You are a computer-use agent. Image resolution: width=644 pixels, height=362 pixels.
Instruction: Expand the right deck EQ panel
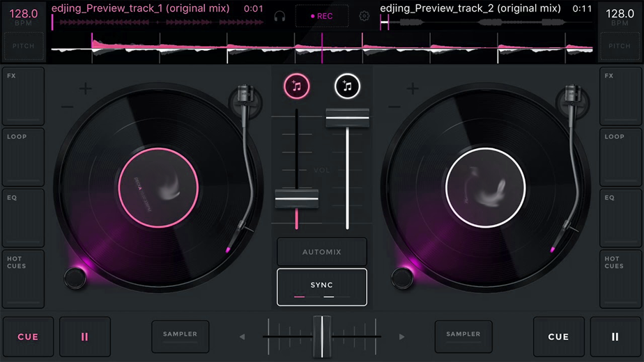tap(620, 218)
